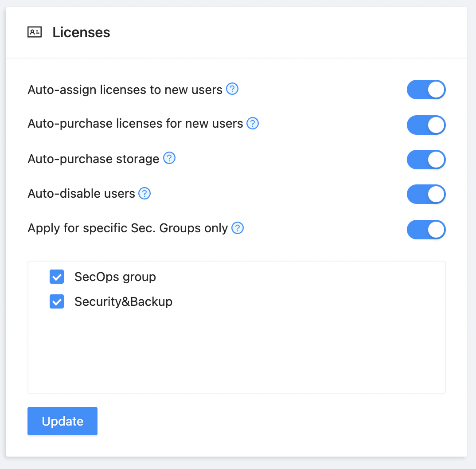Click the Licenses ID card icon

pyautogui.click(x=35, y=32)
